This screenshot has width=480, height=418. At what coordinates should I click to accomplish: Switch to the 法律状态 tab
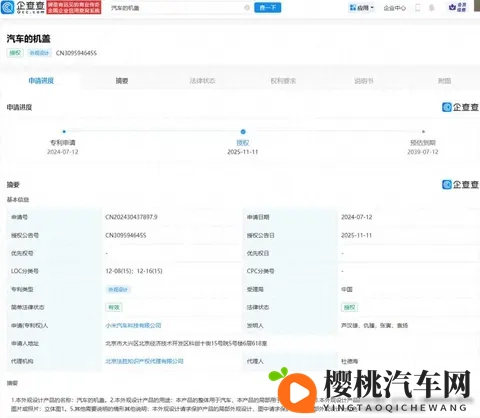point(202,81)
